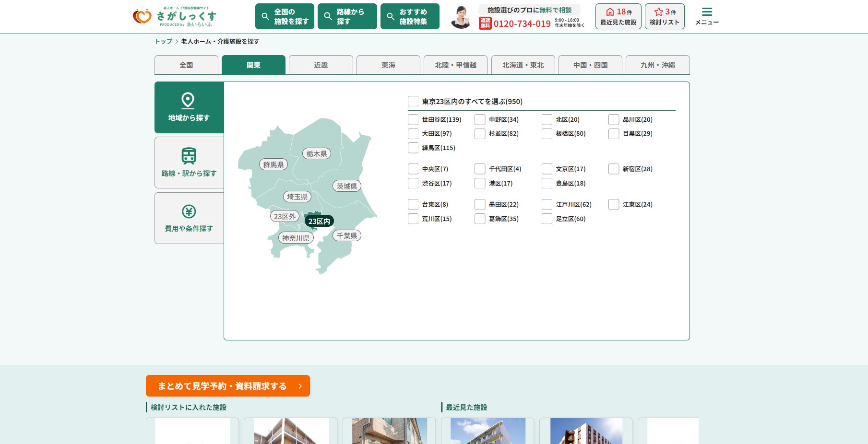
Task: Click the Sagashikkusu site logo
Action: (175, 17)
